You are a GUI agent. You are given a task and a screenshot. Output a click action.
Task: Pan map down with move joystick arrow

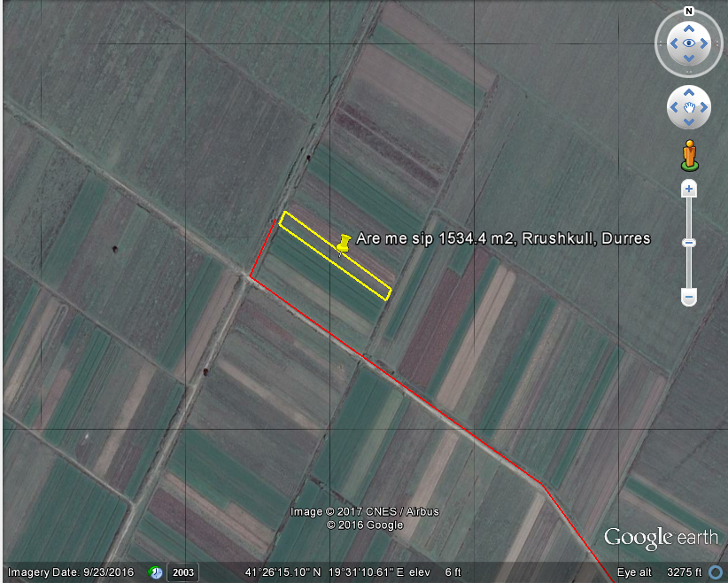689,122
